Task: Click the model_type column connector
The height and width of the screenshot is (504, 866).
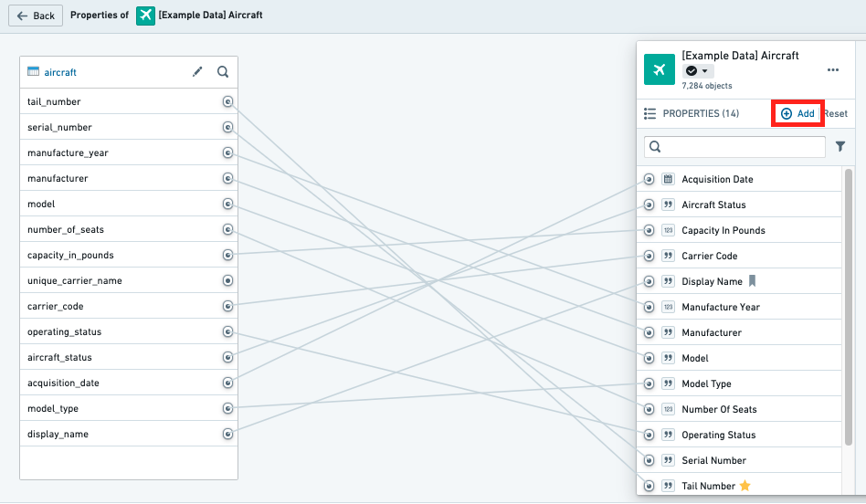Action: pos(227,408)
